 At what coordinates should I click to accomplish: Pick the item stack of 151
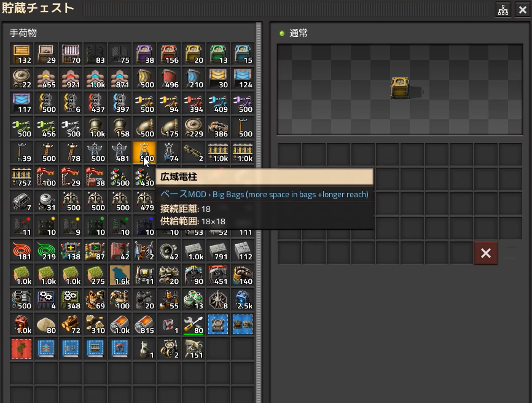click(194, 349)
